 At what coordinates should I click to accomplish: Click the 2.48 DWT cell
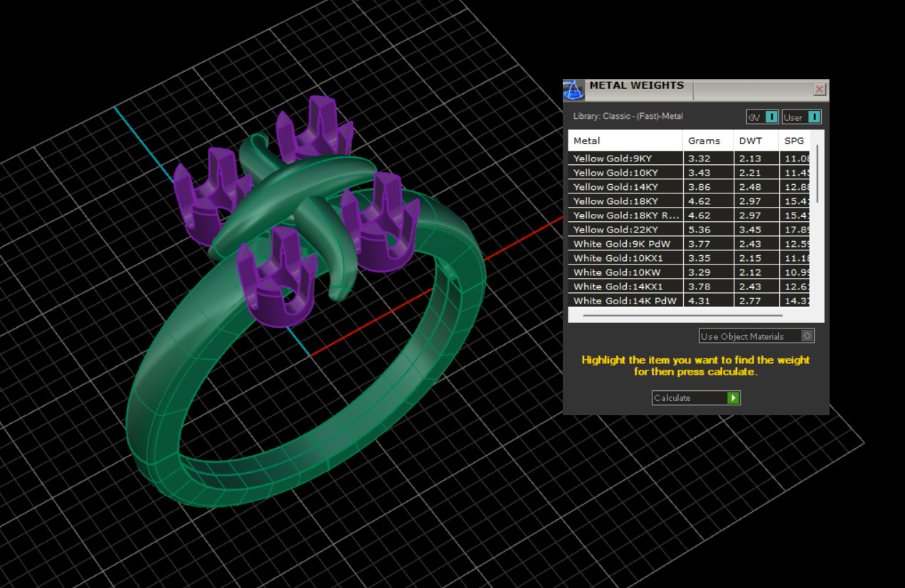pos(756,187)
